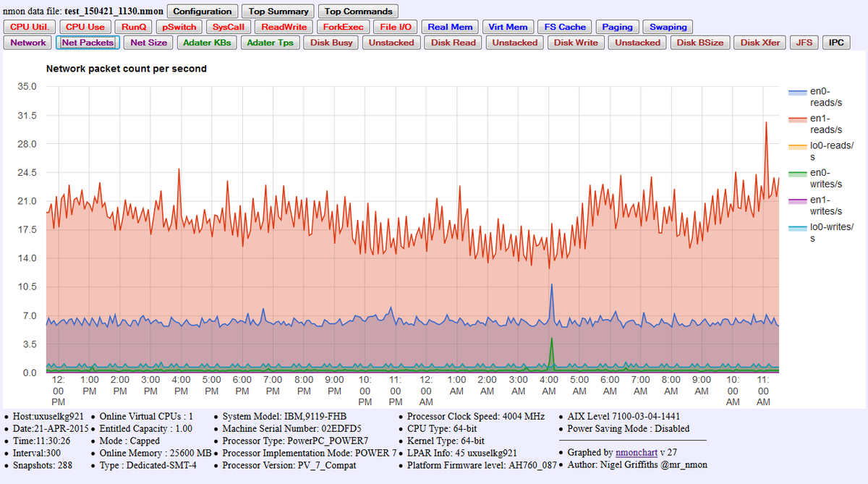Click the Power Saving Mode : Disabled text
Viewport: 868px width, 484px height.
(x=629, y=428)
